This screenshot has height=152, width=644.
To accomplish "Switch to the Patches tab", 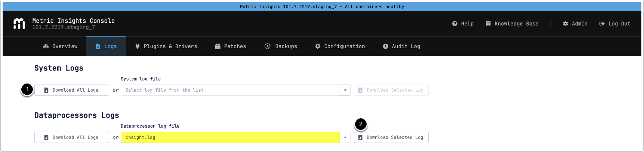I will pos(231,46).
